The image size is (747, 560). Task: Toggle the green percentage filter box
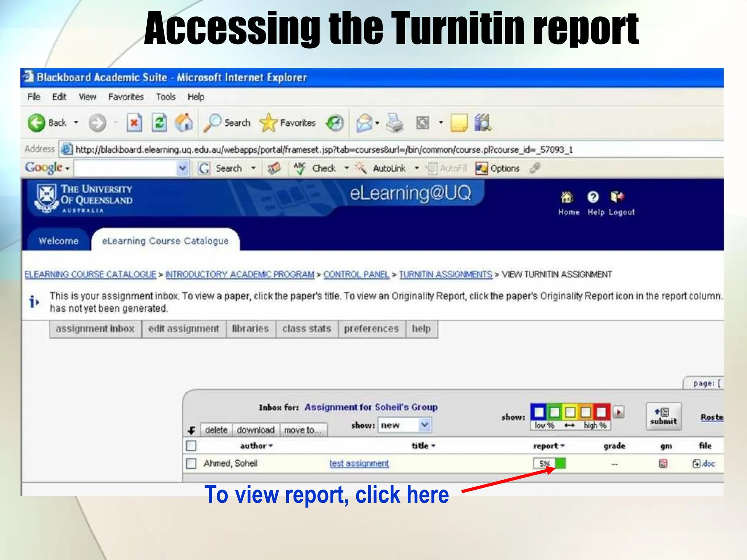tap(554, 412)
